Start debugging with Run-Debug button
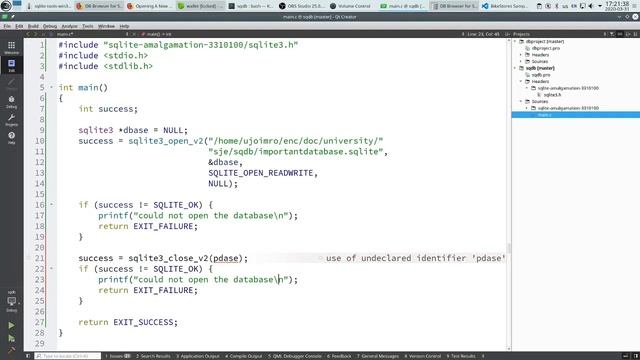The height and width of the screenshot is (360, 640). coord(11,338)
